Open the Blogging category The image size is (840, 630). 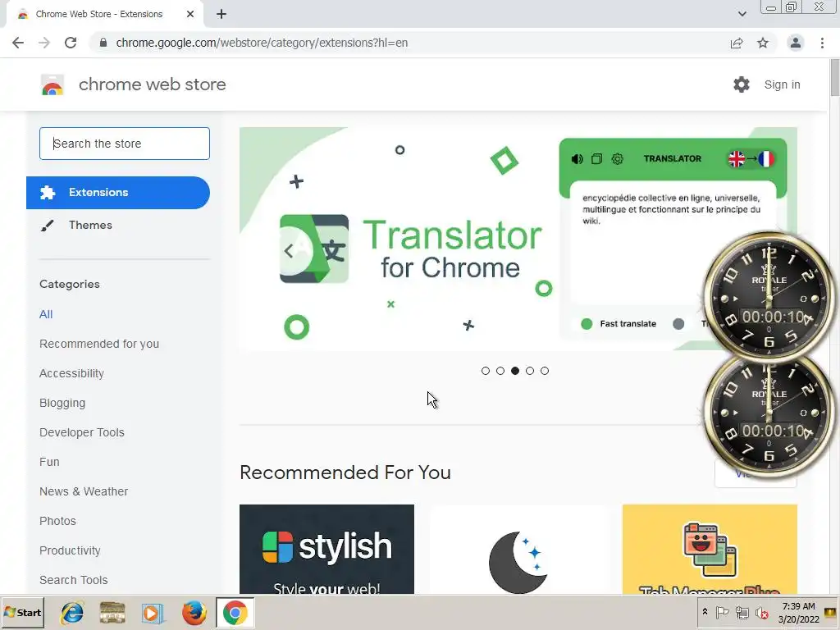tap(62, 403)
